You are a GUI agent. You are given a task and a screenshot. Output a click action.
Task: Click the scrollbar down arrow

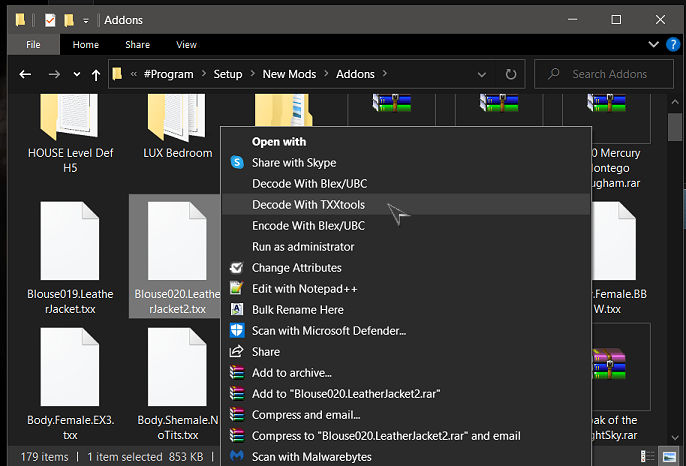(x=675, y=437)
